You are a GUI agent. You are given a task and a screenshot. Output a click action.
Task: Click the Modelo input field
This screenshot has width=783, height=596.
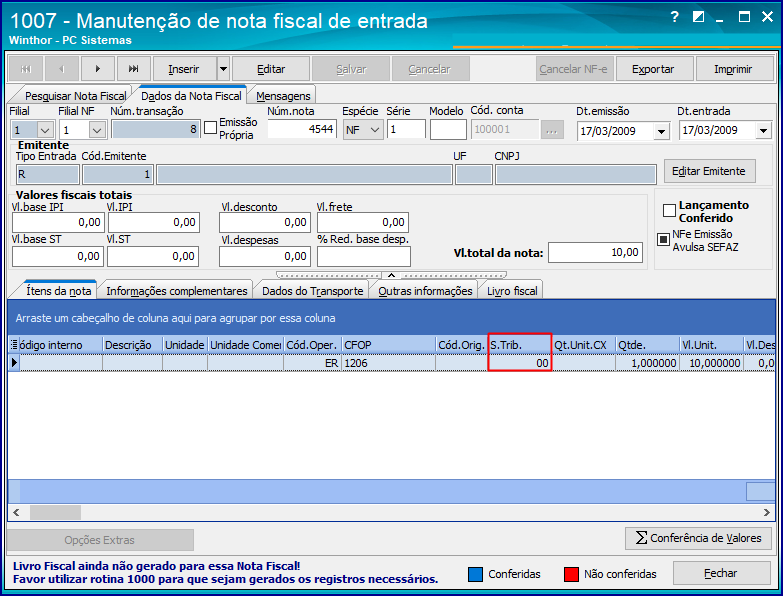[448, 129]
